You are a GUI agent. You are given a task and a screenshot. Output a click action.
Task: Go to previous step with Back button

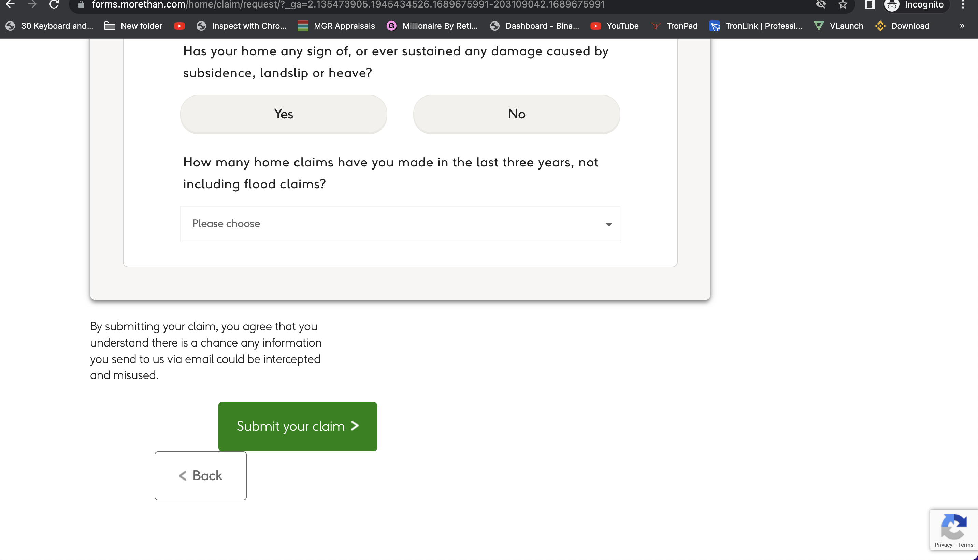pyautogui.click(x=200, y=475)
